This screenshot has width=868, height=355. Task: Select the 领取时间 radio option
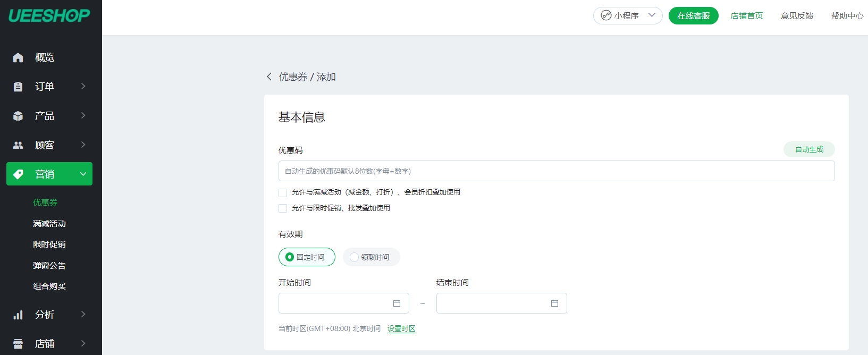click(x=371, y=257)
